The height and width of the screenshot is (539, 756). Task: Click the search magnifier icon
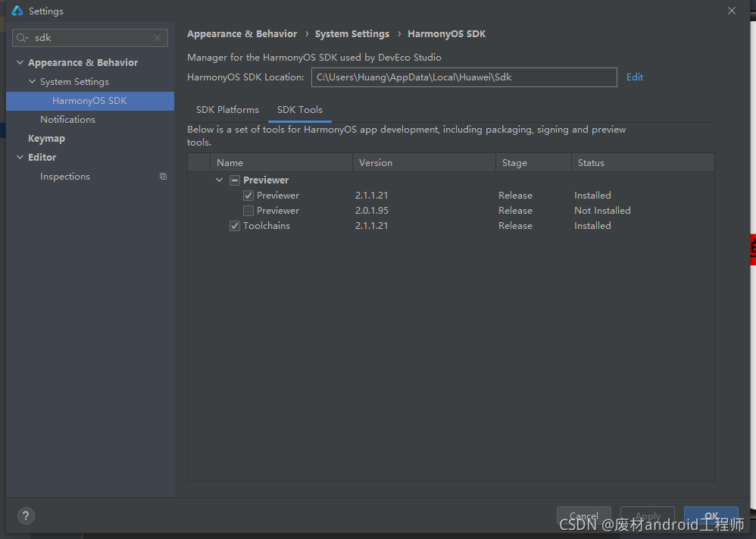point(22,38)
